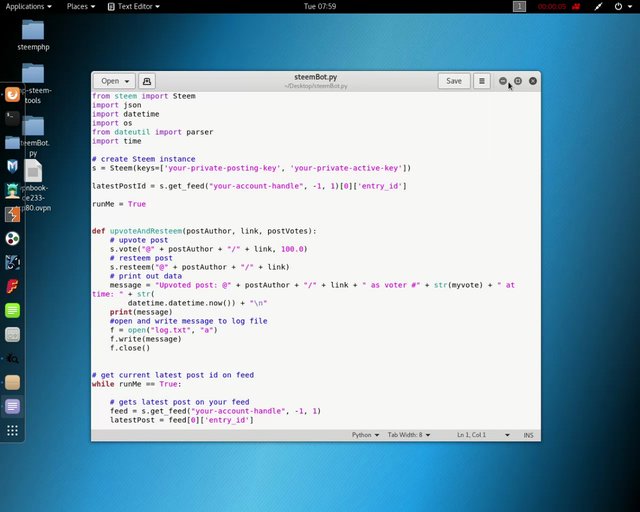The width and height of the screenshot is (640, 512).
Task: Toggle the INS insert mode indicator
Action: (528, 435)
